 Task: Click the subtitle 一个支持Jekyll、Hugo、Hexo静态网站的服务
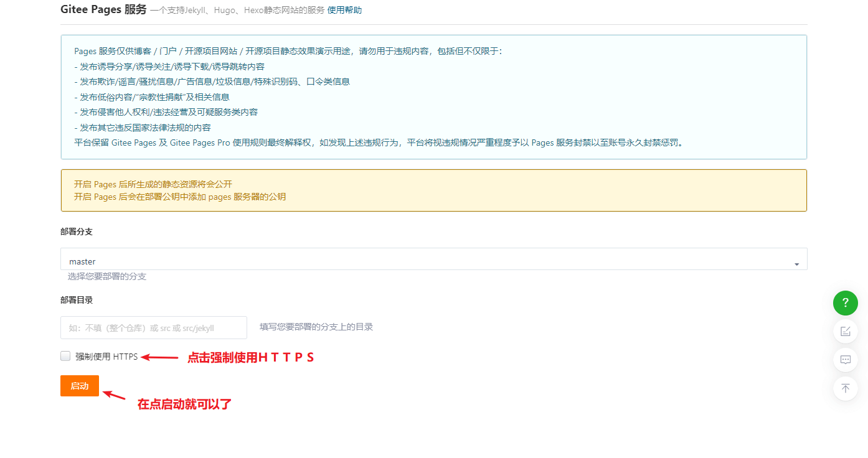237,10
